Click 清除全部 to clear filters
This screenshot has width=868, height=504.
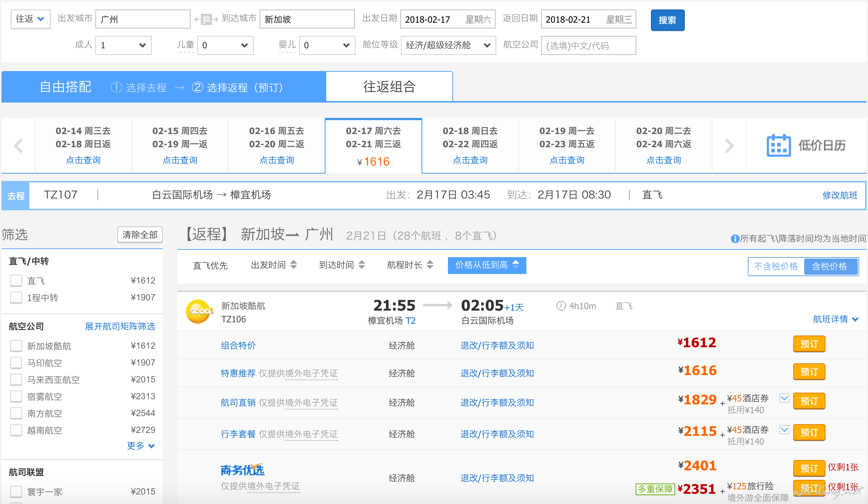(140, 235)
